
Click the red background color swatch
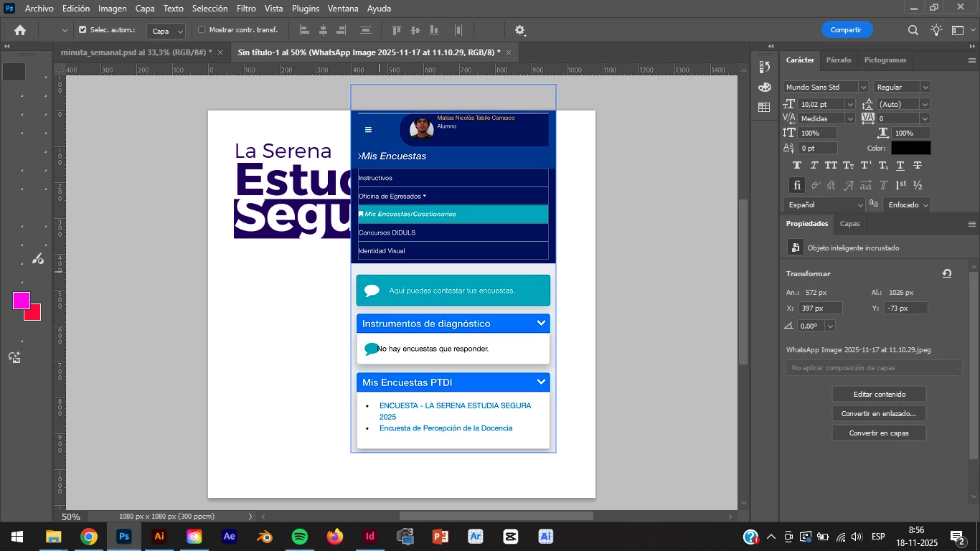34,314
